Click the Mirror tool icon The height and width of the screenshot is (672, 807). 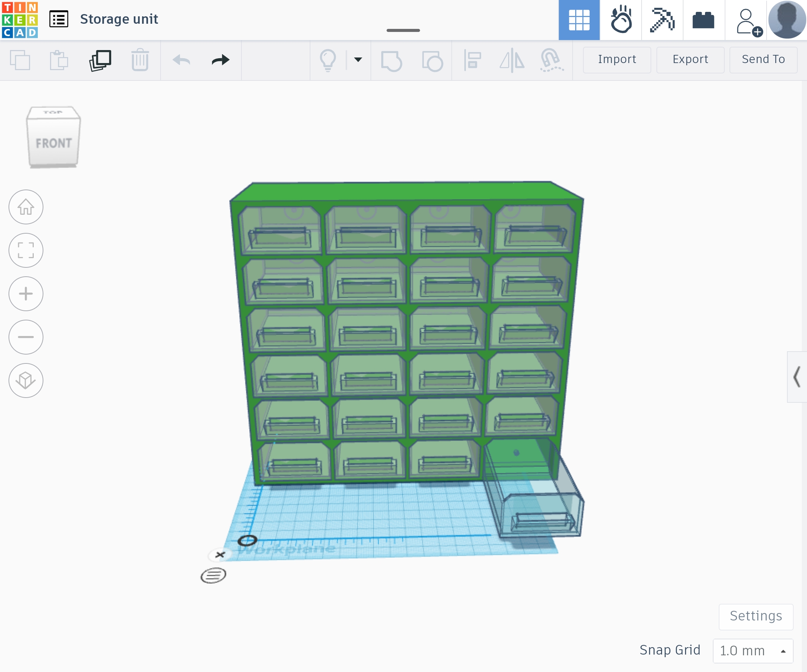(x=512, y=61)
